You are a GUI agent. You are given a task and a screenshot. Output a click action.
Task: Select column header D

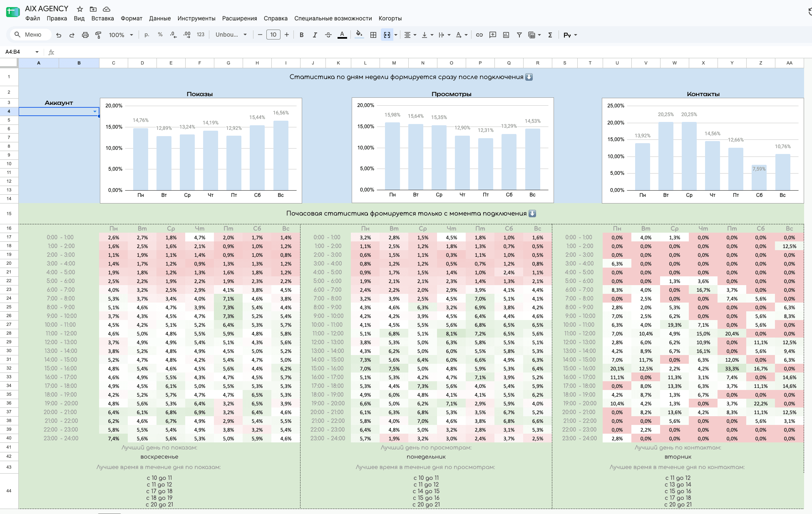pos(142,63)
